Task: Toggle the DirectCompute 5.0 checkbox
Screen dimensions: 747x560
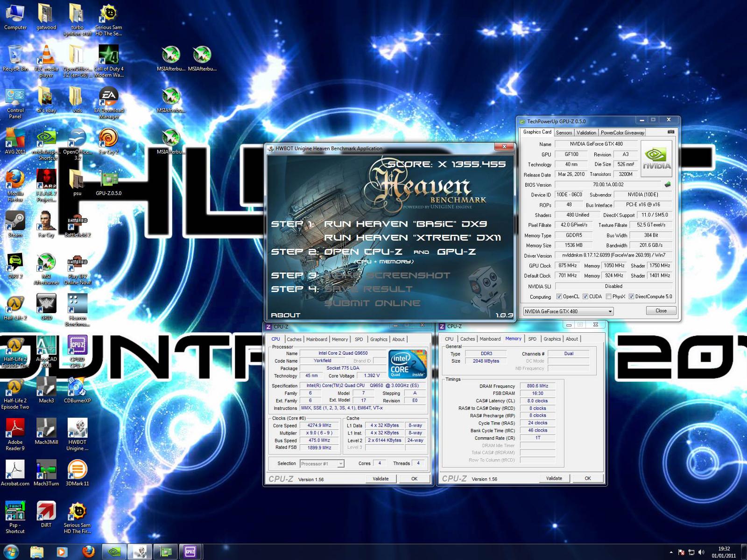Action: pos(631,296)
